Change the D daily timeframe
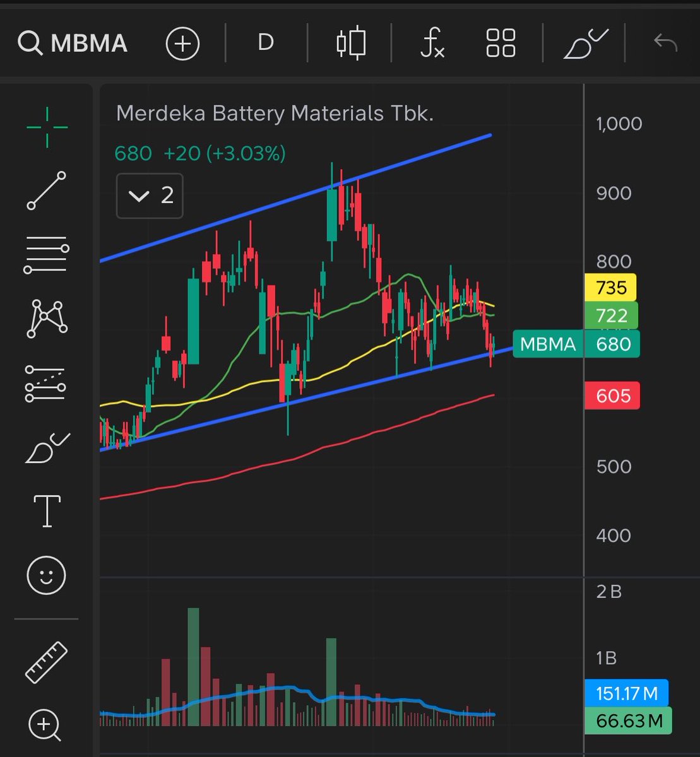This screenshot has width=700, height=757. tap(266, 43)
